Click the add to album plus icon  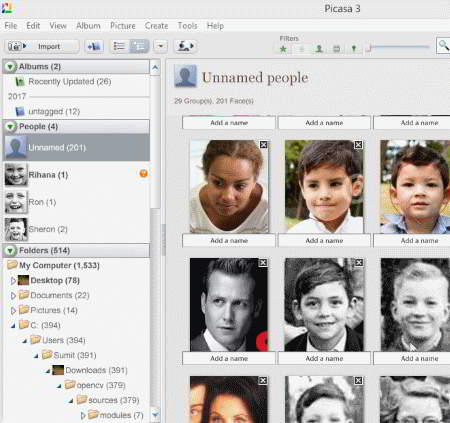point(94,47)
